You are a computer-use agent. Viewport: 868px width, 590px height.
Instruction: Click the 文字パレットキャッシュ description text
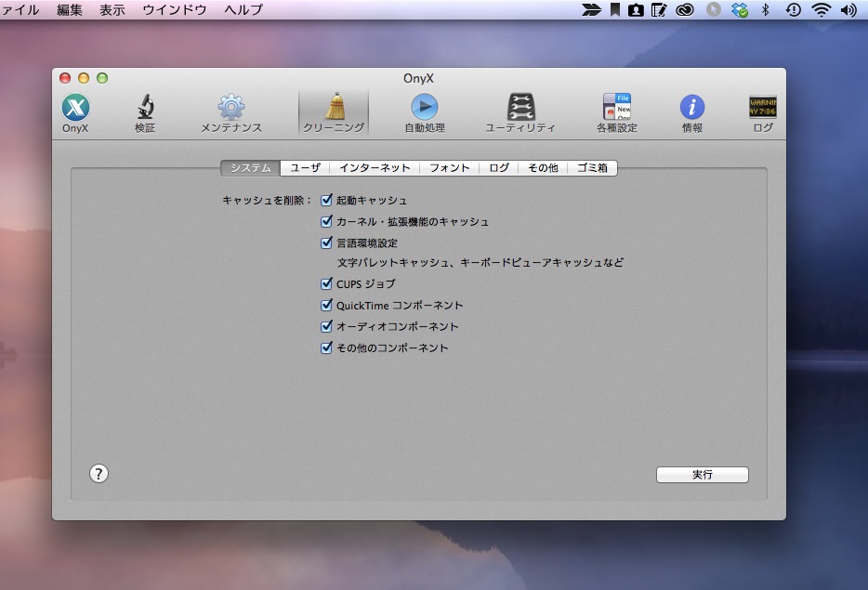coord(480,262)
